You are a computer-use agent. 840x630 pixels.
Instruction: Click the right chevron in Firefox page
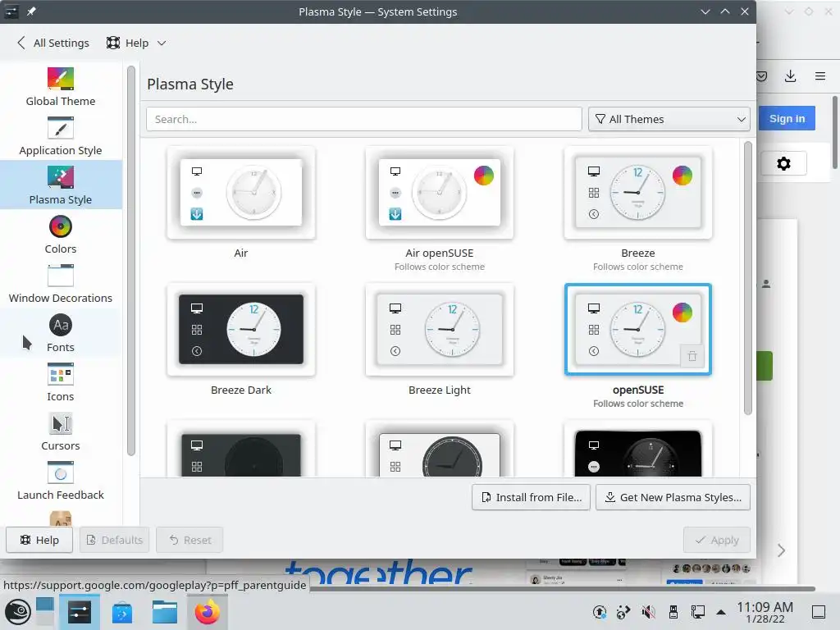(x=781, y=550)
